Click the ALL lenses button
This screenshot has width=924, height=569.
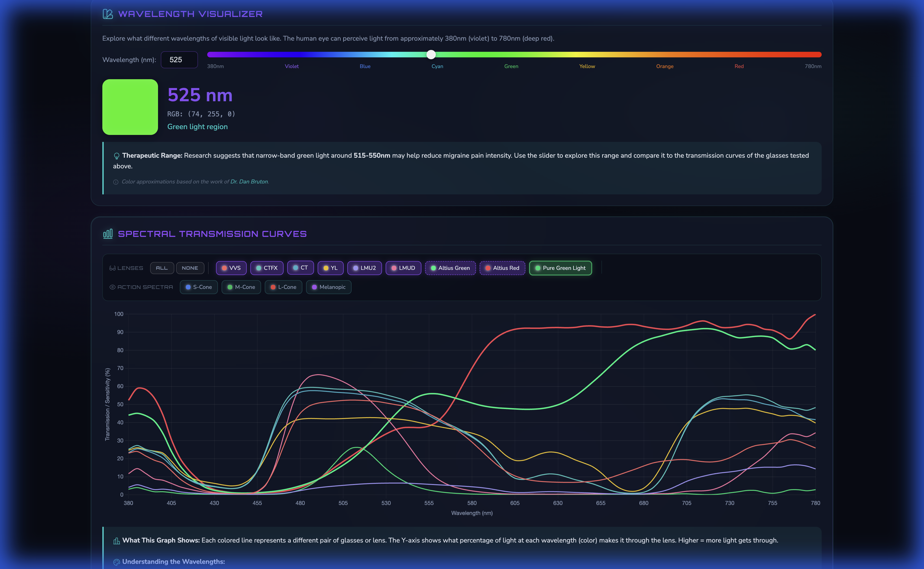162,268
